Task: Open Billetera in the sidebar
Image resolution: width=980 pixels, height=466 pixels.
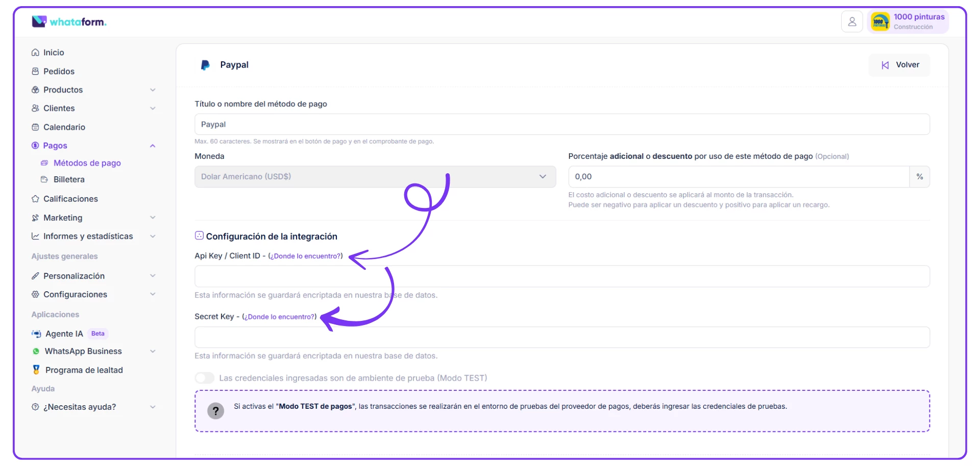Action: click(69, 180)
